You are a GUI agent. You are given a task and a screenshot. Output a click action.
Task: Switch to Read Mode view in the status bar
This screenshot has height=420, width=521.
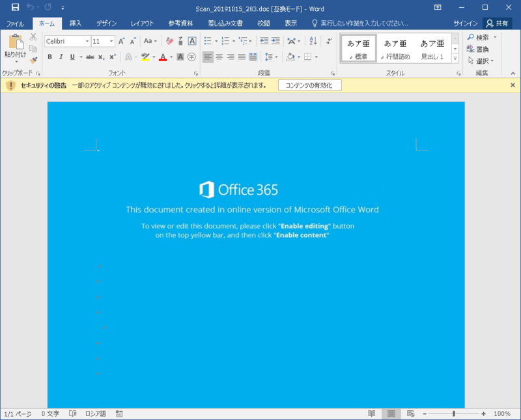click(371, 413)
